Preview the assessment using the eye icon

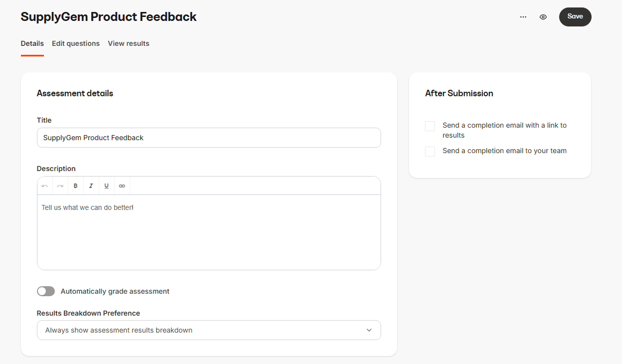(x=543, y=16)
